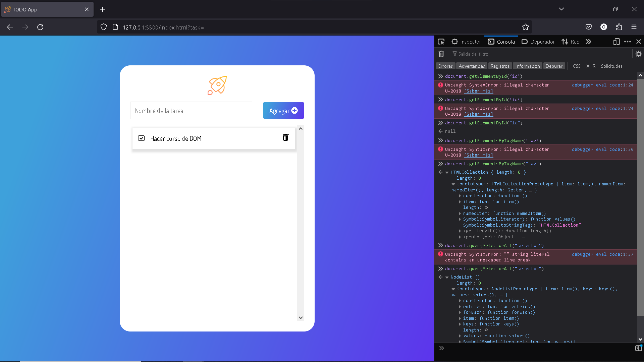This screenshot has width=644, height=362.
Task: Click the site information page icon
Action: click(x=115, y=27)
